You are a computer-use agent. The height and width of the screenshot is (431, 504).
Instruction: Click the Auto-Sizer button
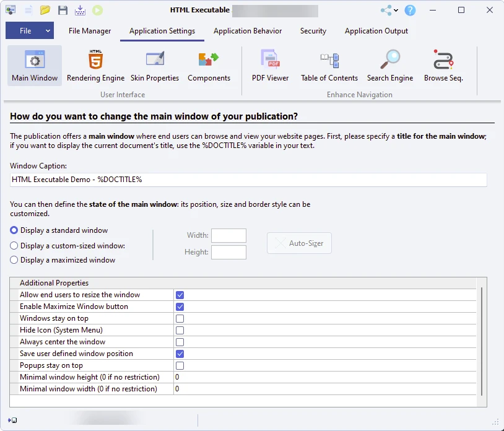click(300, 243)
